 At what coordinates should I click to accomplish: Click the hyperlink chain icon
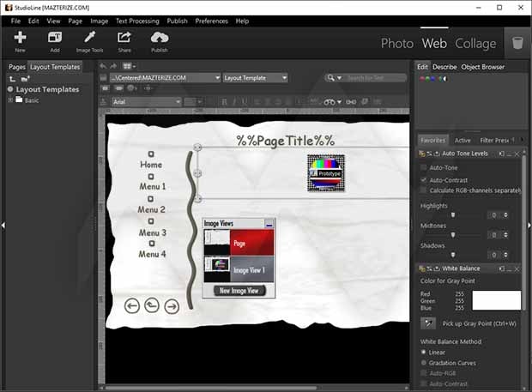pos(351,102)
